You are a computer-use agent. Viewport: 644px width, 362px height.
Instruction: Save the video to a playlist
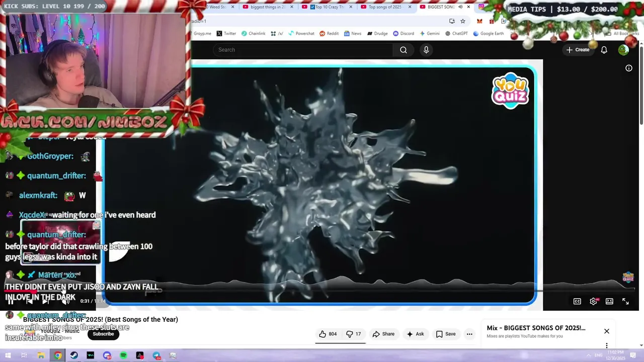(x=446, y=334)
